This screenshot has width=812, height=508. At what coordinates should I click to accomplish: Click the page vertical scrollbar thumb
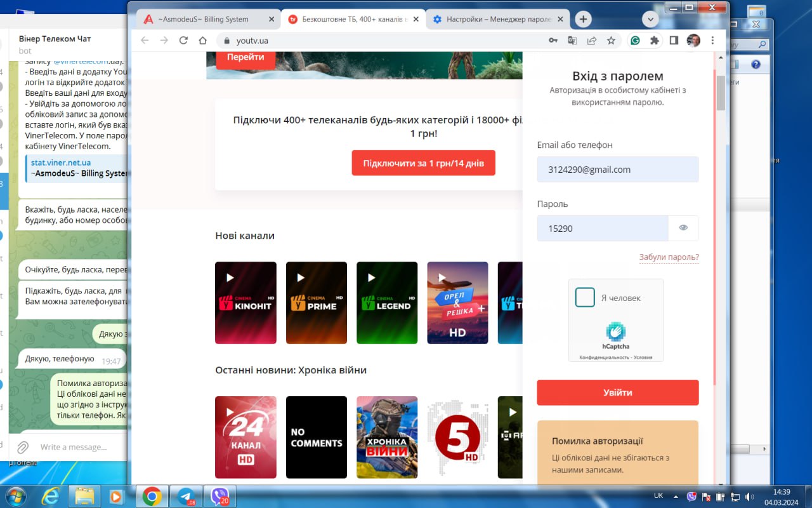point(721,93)
